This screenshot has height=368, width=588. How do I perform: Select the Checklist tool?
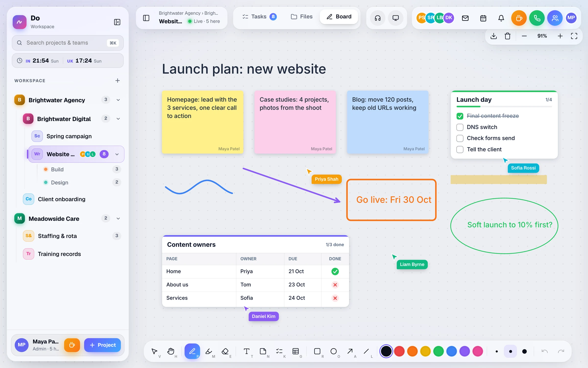pyautogui.click(x=279, y=351)
